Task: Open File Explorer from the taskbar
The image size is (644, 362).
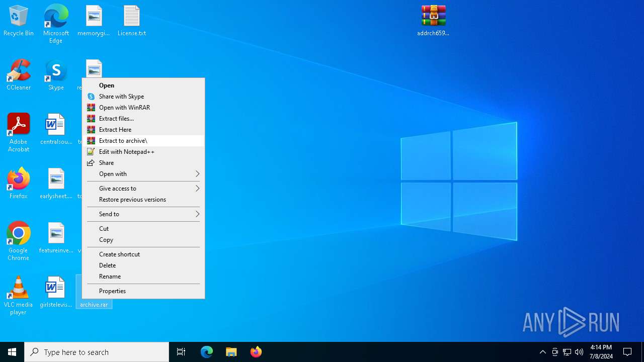Action: pyautogui.click(x=231, y=352)
